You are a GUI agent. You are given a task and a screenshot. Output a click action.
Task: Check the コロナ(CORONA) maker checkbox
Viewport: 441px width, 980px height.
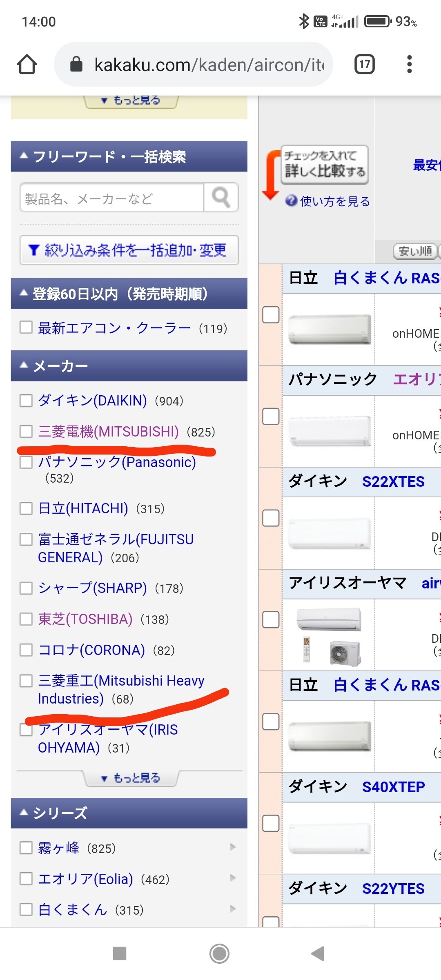click(26, 650)
